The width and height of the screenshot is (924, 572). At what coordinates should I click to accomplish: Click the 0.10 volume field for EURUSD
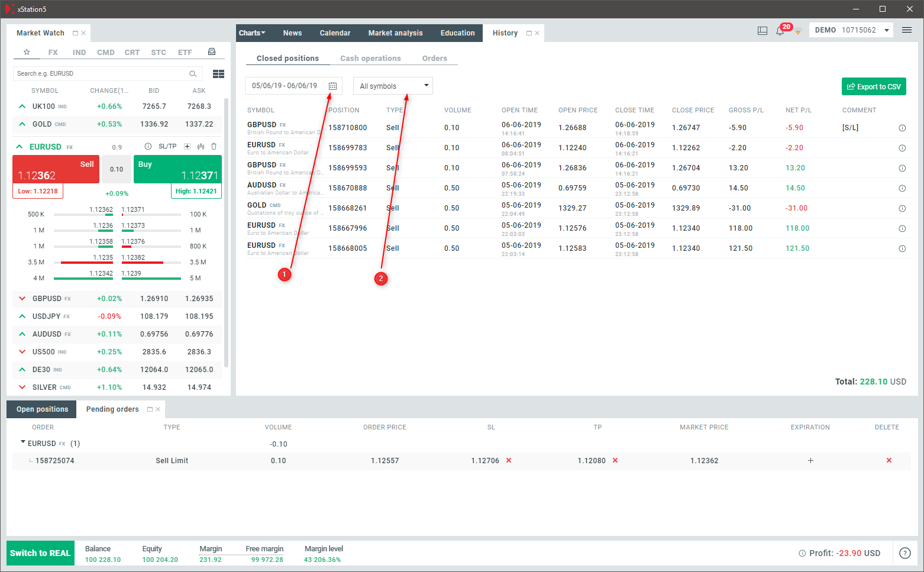coord(117,169)
